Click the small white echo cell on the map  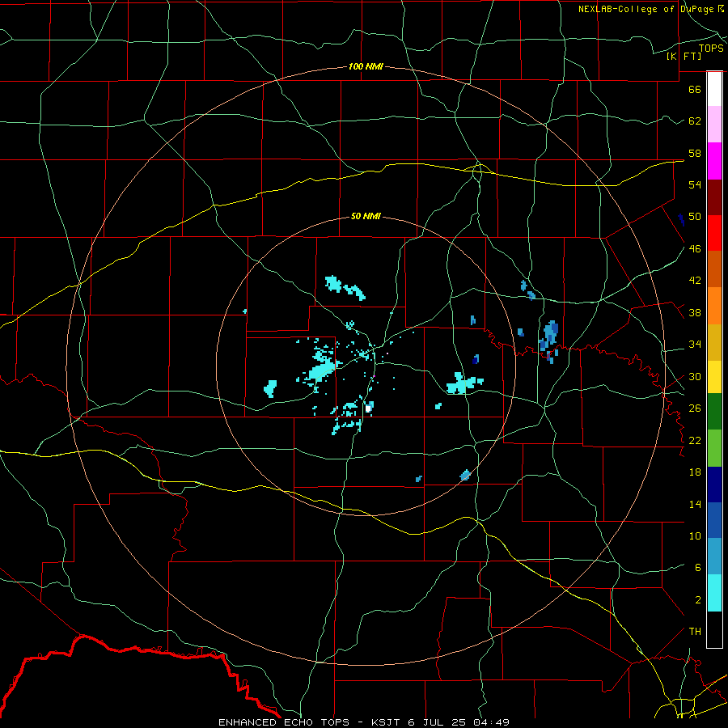(x=368, y=408)
